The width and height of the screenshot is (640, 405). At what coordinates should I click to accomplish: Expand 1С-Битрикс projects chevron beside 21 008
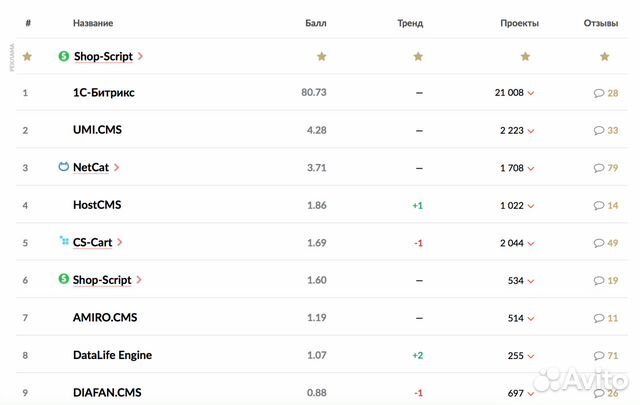(531, 93)
